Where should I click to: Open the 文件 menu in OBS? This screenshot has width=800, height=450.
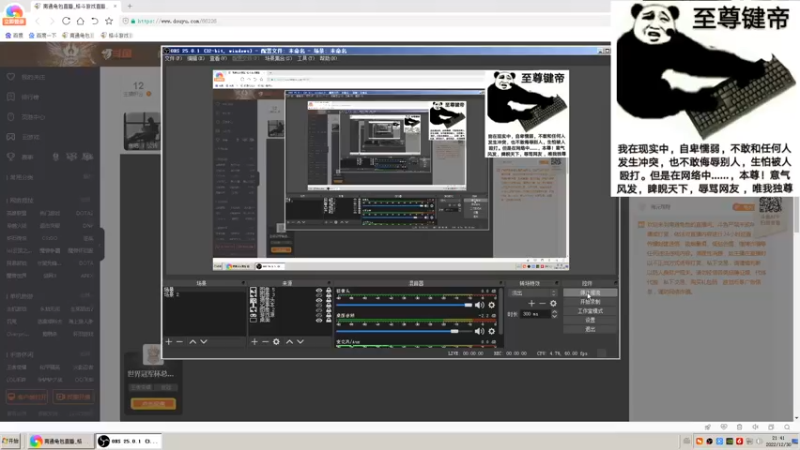pyautogui.click(x=172, y=58)
